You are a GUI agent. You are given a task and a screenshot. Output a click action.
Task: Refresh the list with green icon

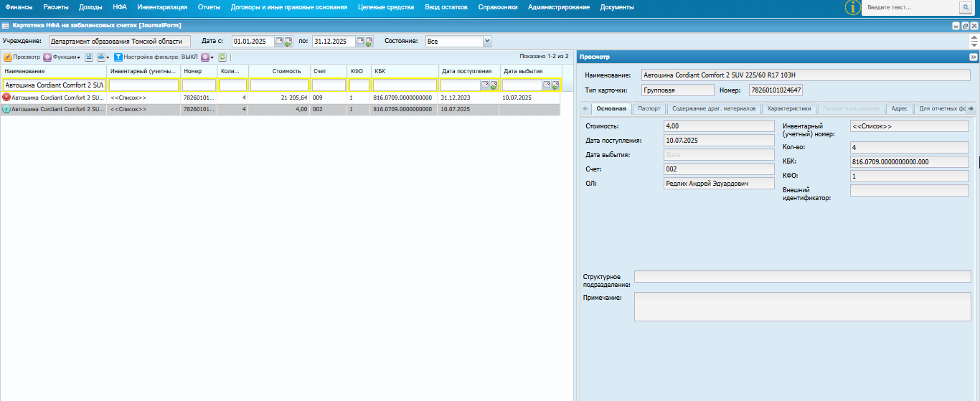click(x=222, y=57)
